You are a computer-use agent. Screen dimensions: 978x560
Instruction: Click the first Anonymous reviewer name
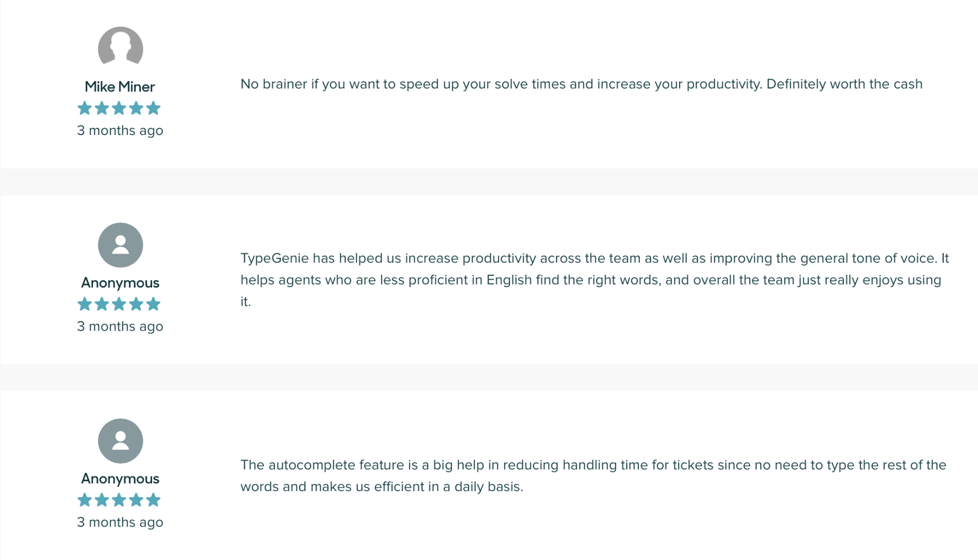pos(120,283)
